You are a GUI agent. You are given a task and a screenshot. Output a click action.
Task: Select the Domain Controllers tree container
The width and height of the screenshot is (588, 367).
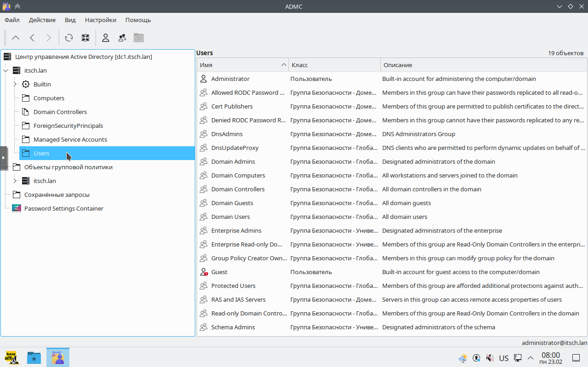click(x=60, y=112)
